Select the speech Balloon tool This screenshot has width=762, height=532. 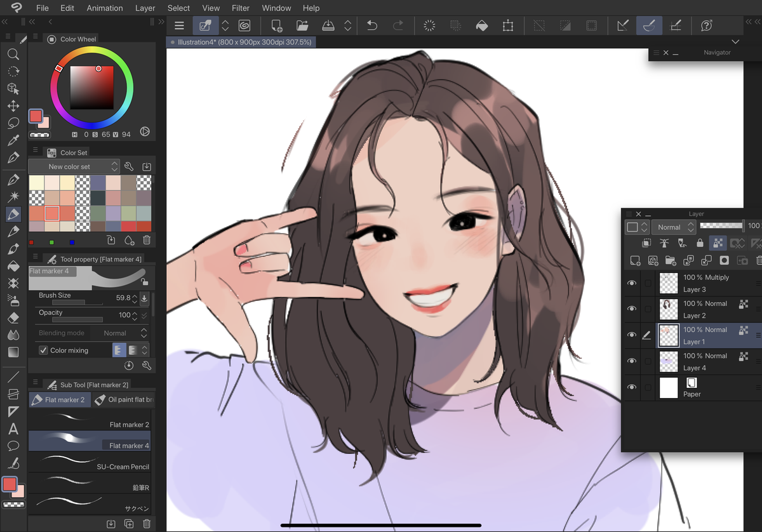click(13, 446)
